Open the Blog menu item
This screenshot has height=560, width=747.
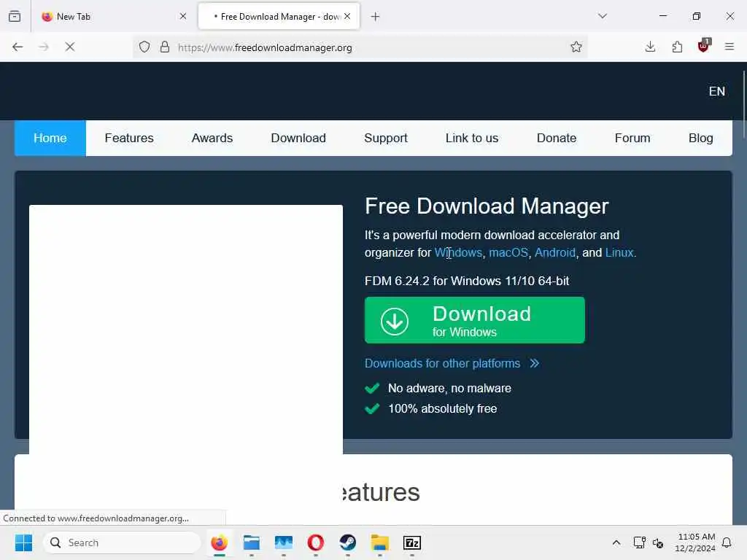point(700,138)
